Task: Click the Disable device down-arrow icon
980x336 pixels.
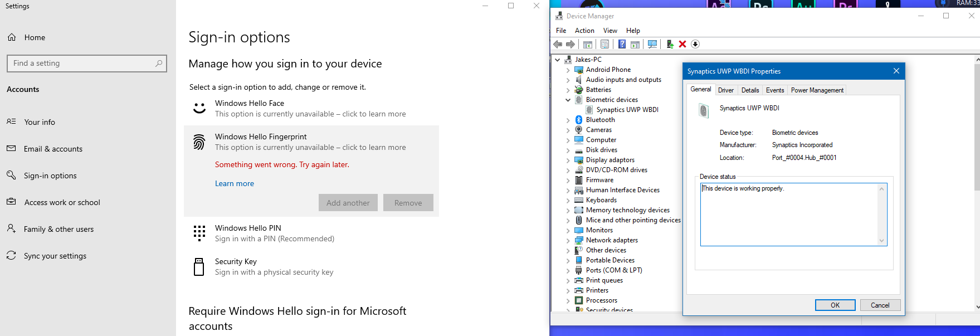Action: pos(695,44)
